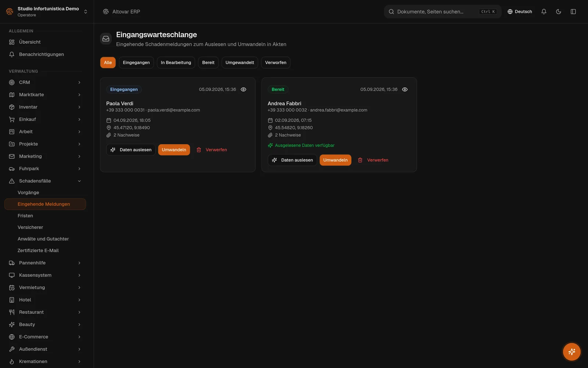Open the Übersicht dashboard icon
This screenshot has width=588, height=368.
coord(12,42)
